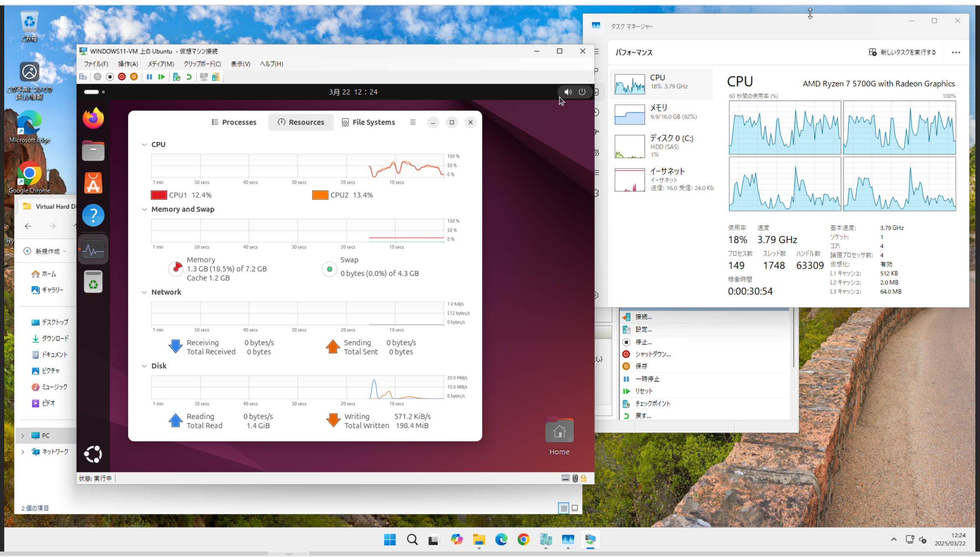This screenshot has height=557, width=980.
Task: Open Firefox from the Ubuntu dock
Action: coord(93,118)
